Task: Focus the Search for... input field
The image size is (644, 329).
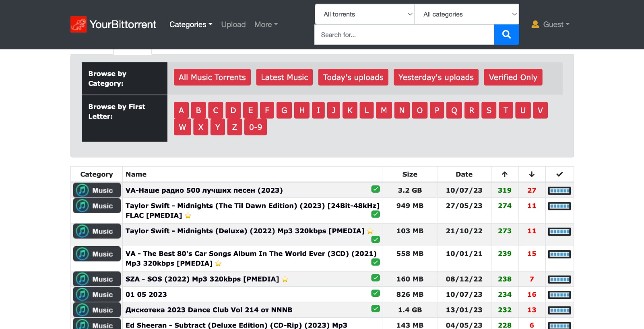Action: (404, 35)
